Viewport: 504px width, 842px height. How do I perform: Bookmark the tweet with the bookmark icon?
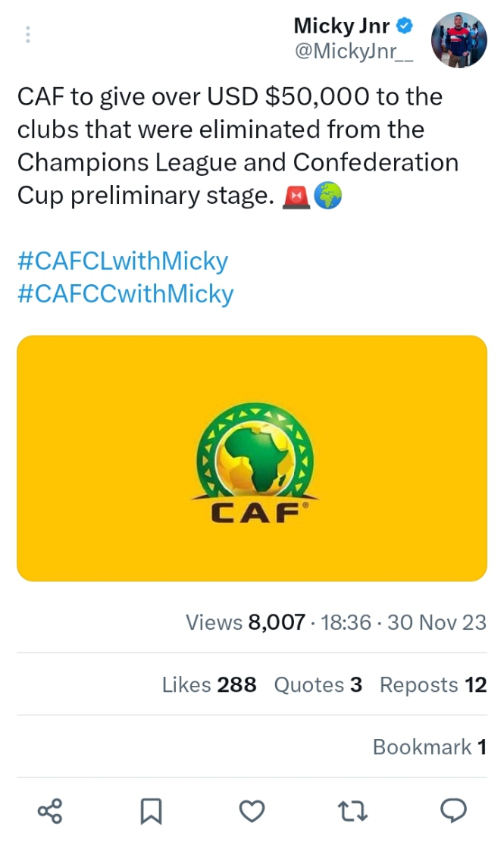coord(152,812)
